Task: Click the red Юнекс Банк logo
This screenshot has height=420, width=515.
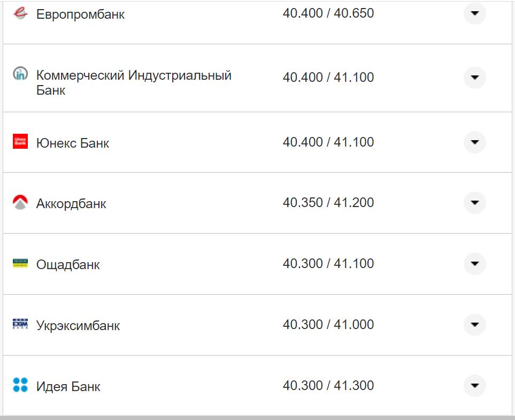Action: tap(20, 141)
